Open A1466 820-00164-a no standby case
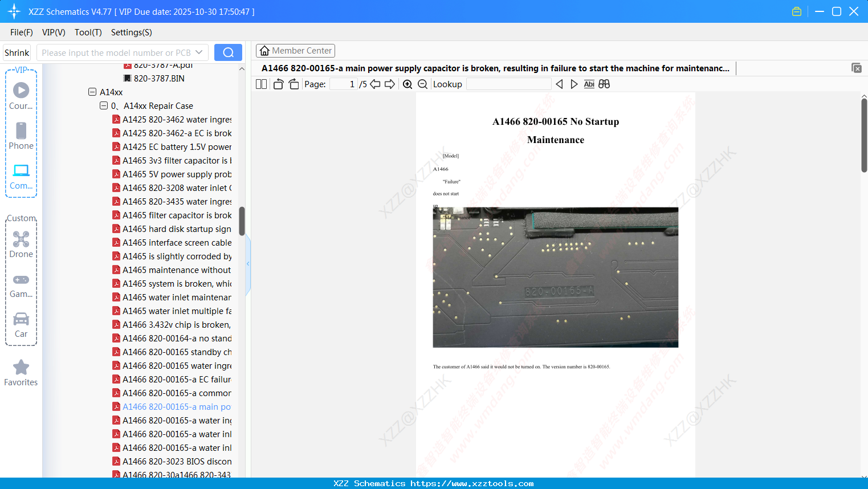868x489 pixels. 172,338
